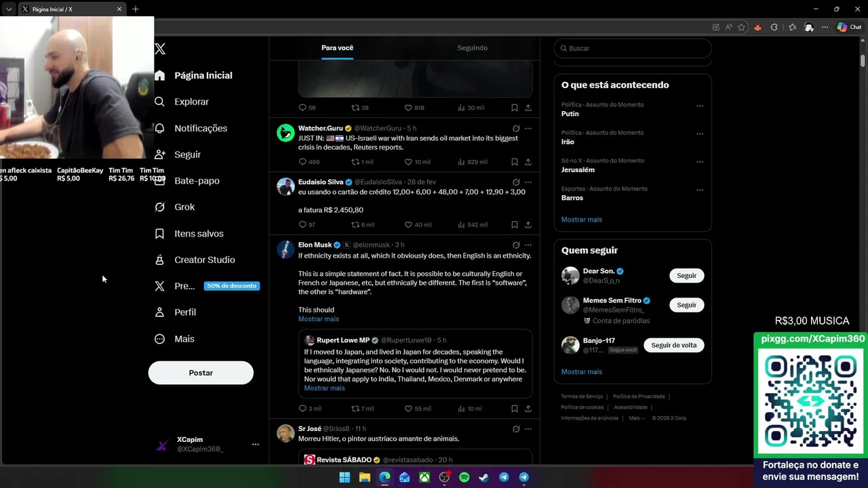
Task: Open Grok icon in sidebar
Action: pos(159,207)
